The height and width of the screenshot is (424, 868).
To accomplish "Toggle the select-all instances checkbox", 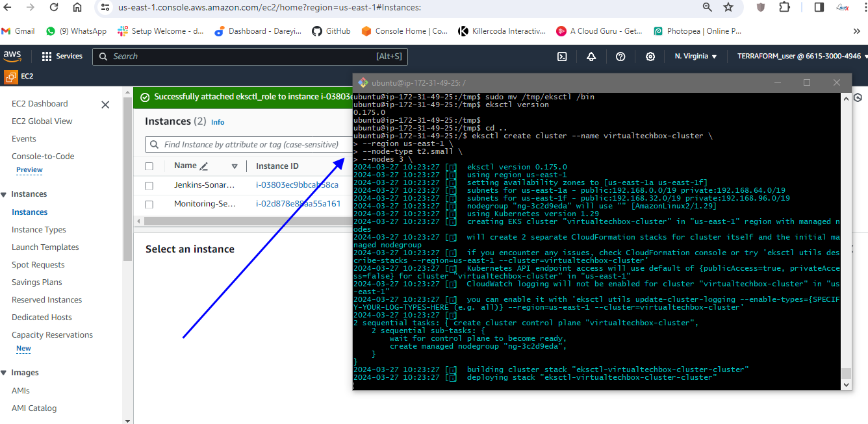I will tap(149, 166).
